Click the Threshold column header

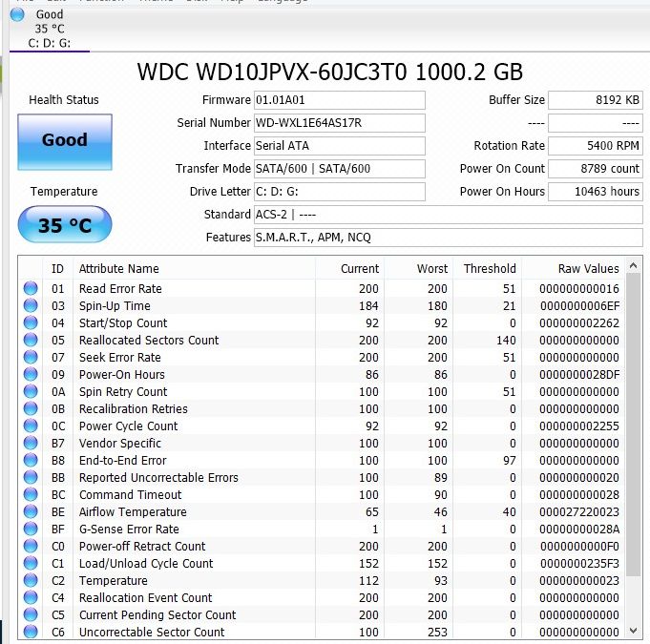tap(488, 268)
